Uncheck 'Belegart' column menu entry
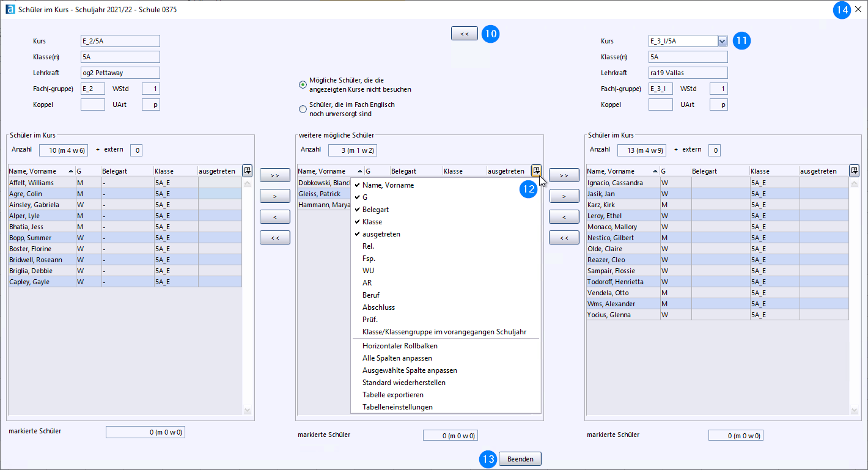 [x=446, y=210]
